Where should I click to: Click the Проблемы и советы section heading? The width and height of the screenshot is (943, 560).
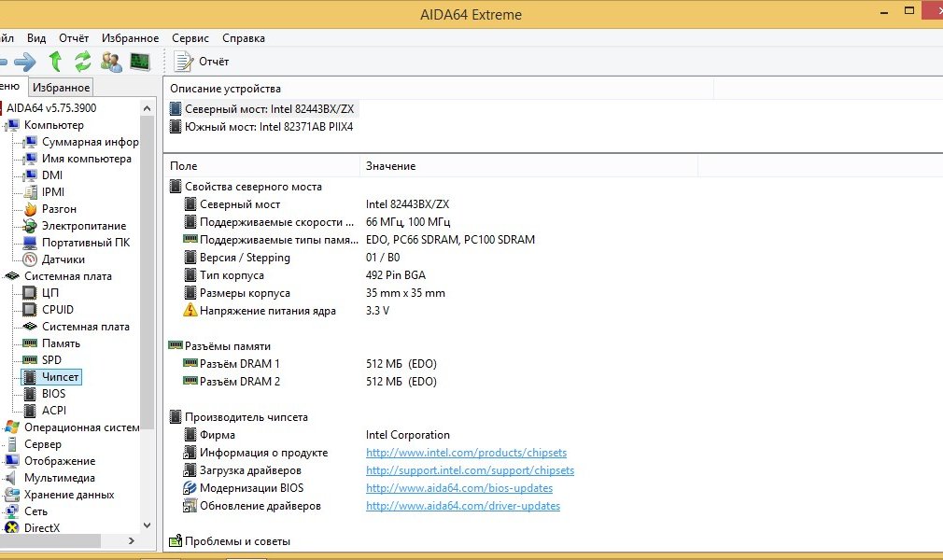(x=237, y=541)
